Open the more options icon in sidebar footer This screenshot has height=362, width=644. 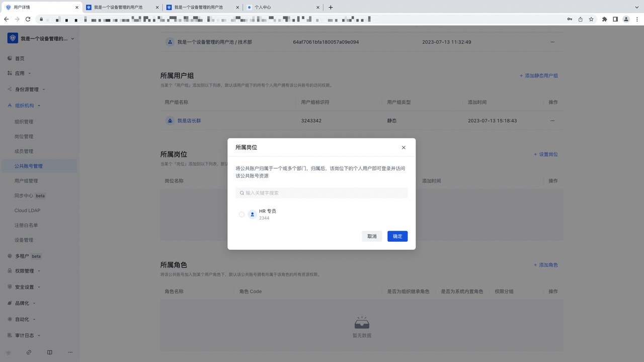70,352
